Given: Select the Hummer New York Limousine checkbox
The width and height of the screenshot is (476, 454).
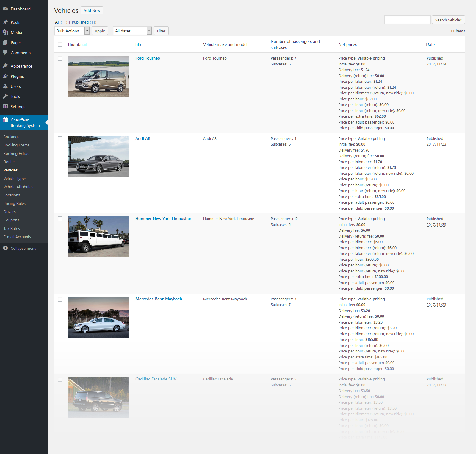Looking at the screenshot, I should 60,219.
